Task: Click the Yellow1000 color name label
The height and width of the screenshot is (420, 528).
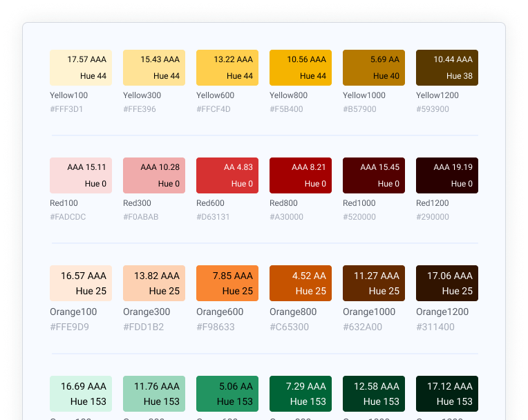Action: point(364,95)
